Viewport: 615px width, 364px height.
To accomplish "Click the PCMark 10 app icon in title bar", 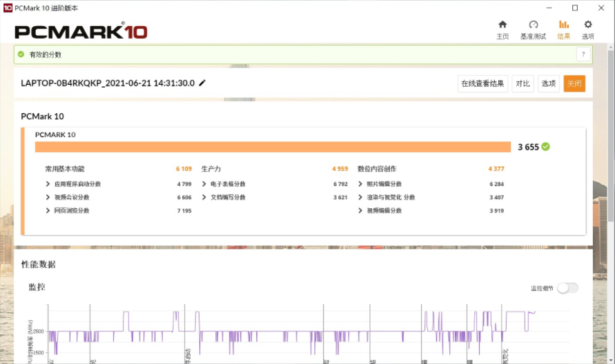I will [x=8, y=8].
